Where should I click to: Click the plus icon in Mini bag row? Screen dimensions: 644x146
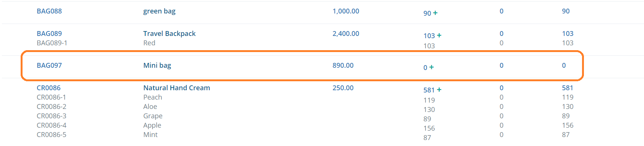tap(431, 67)
